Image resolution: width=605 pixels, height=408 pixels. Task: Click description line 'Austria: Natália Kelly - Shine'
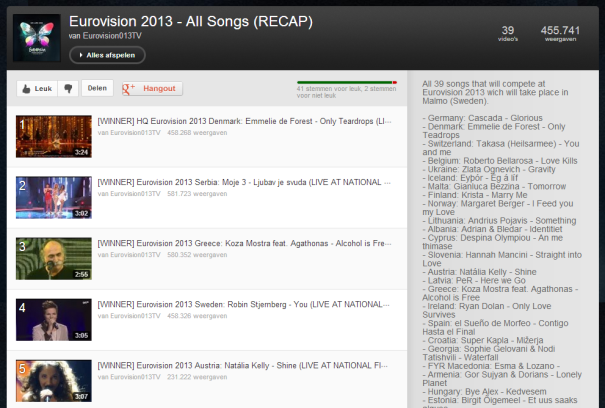[x=479, y=272]
